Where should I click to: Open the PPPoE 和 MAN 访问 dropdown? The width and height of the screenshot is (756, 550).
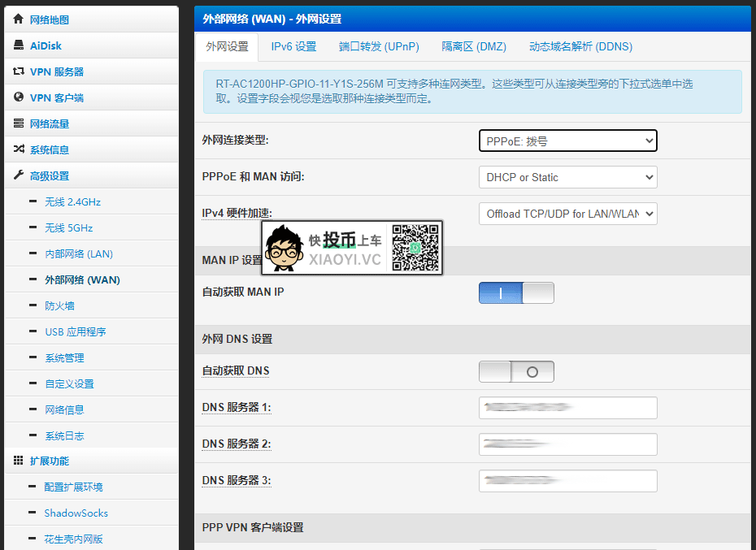click(x=568, y=177)
